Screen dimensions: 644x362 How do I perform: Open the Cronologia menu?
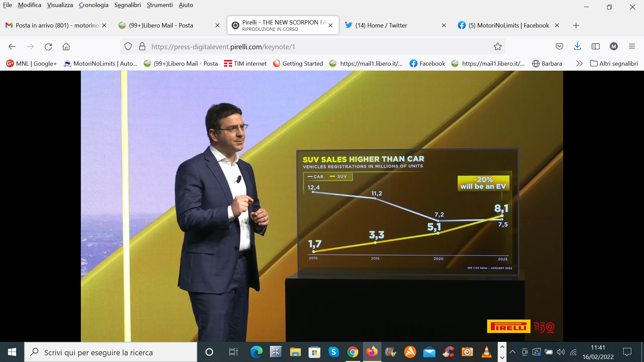click(94, 5)
